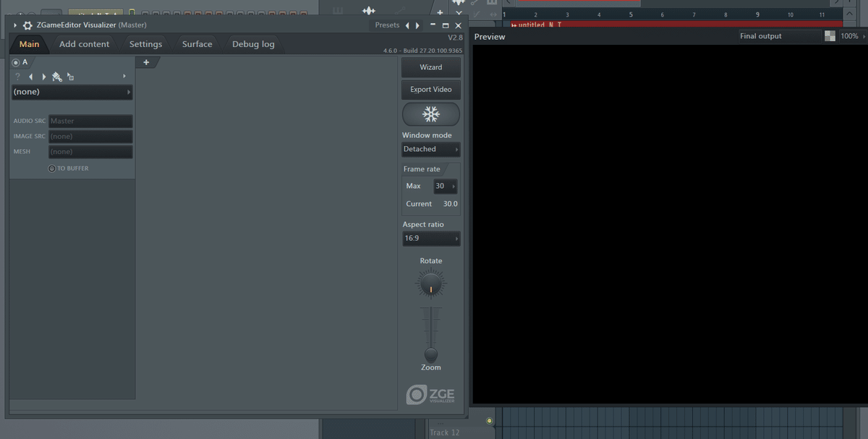Switch to the Surface tab

[197, 44]
